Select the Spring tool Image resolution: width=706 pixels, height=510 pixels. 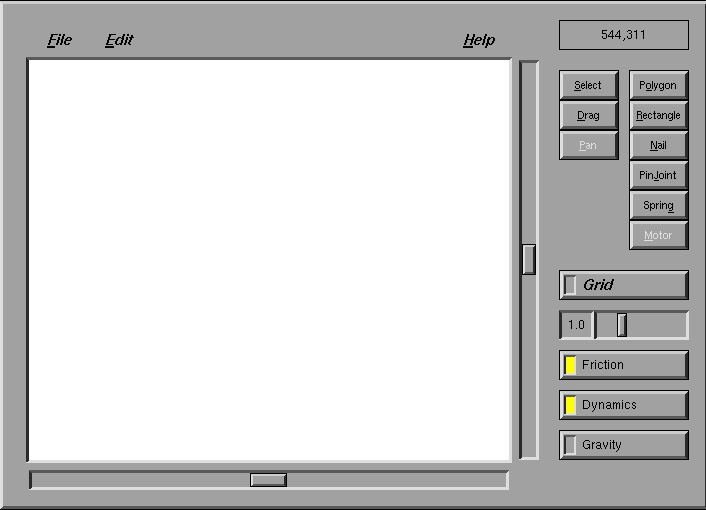coord(658,205)
